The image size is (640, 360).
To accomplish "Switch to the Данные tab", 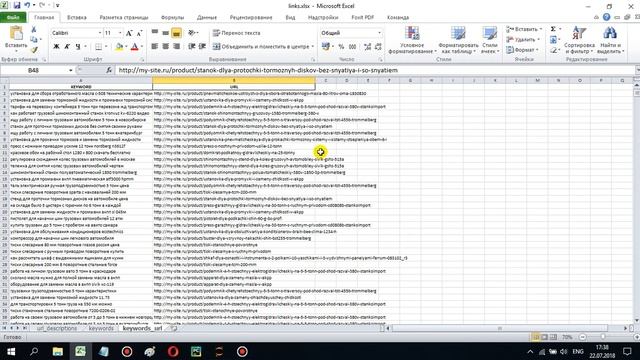I will [207, 18].
